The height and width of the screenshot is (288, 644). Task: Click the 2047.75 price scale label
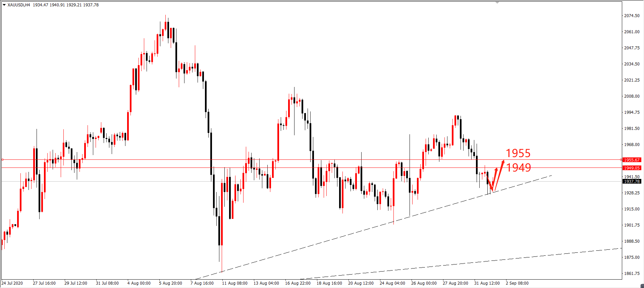pos(632,48)
